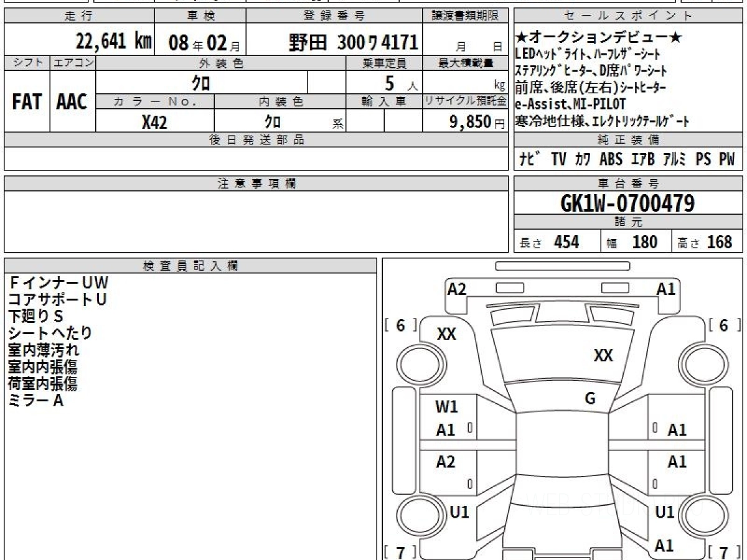Select the クロ value under 内装色

pyautogui.click(x=273, y=122)
